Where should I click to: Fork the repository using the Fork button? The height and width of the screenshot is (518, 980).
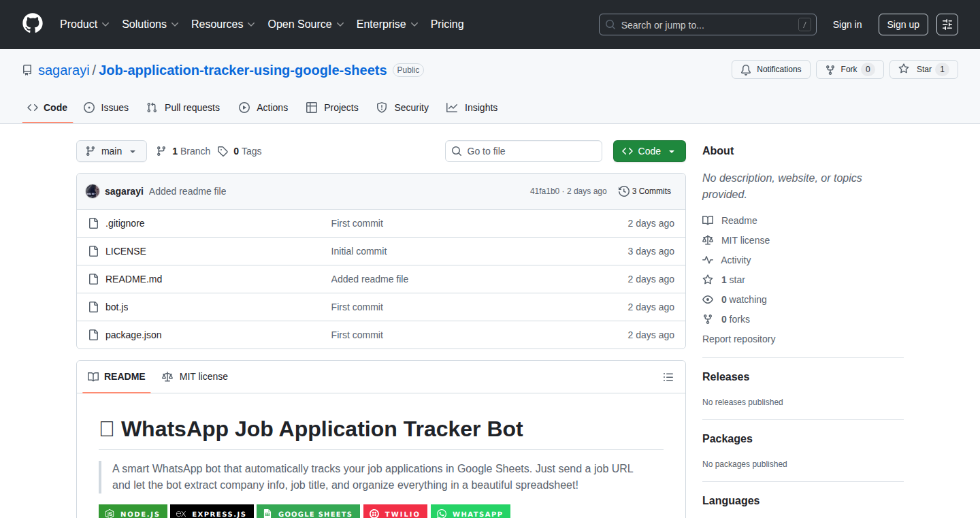(x=849, y=69)
